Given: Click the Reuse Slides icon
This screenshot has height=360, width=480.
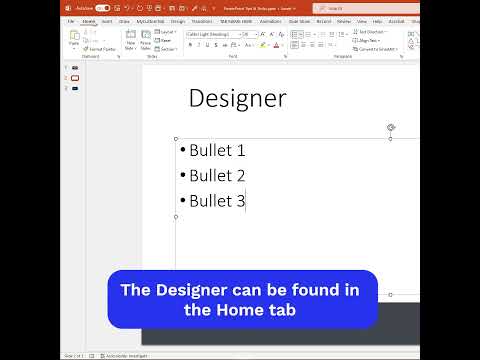Looking at the screenshot, I should point(146,34).
